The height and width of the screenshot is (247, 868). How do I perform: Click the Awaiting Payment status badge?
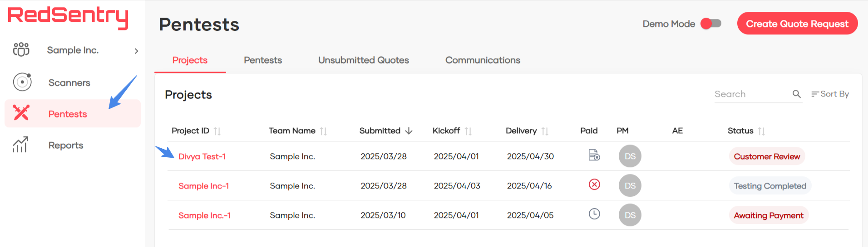768,215
